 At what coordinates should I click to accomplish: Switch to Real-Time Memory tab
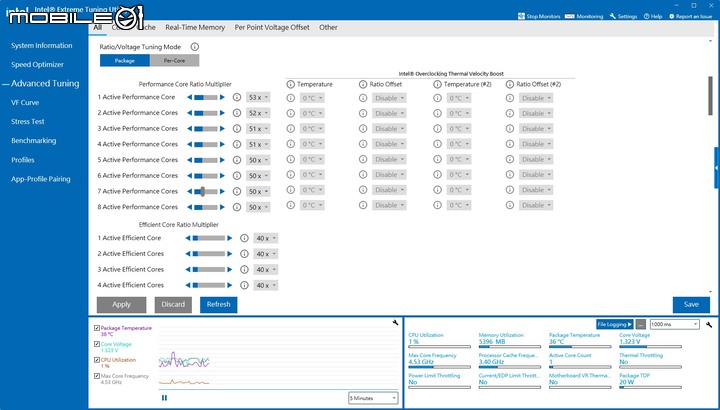(195, 28)
